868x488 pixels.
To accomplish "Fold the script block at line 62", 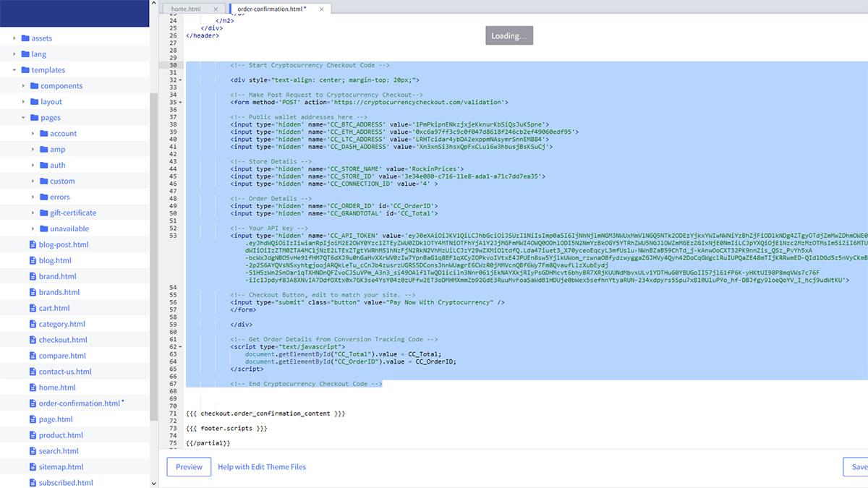I will 180,347.
